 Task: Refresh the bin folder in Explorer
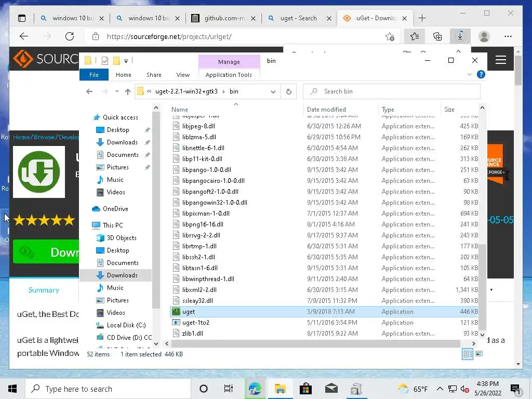(289, 91)
